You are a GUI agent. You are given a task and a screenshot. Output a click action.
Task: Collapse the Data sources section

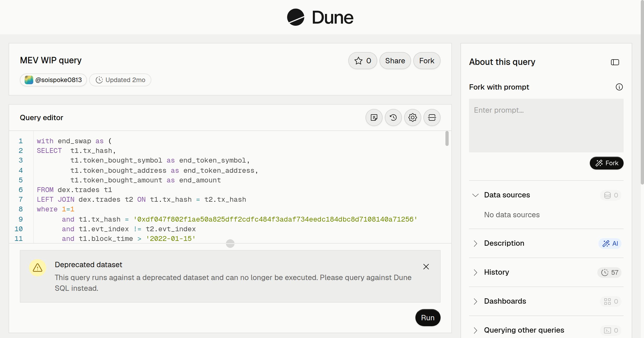475,195
